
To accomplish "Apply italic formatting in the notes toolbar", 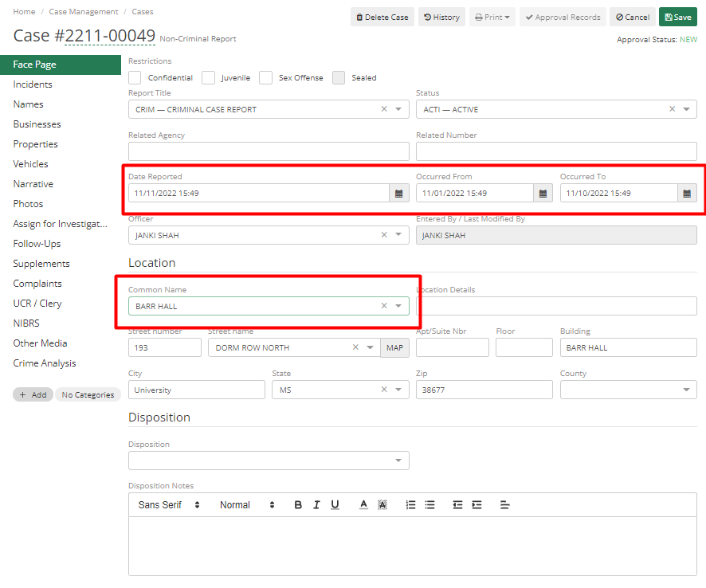I will point(316,504).
